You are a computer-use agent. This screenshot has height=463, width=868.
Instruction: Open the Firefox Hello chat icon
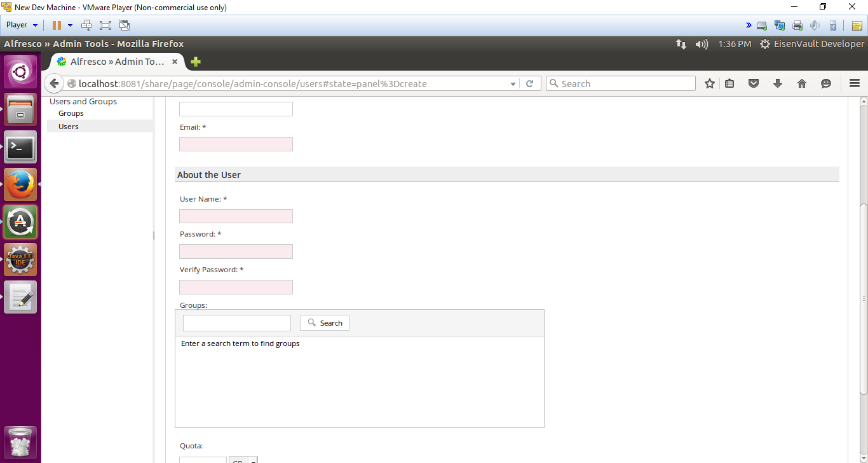[x=826, y=83]
